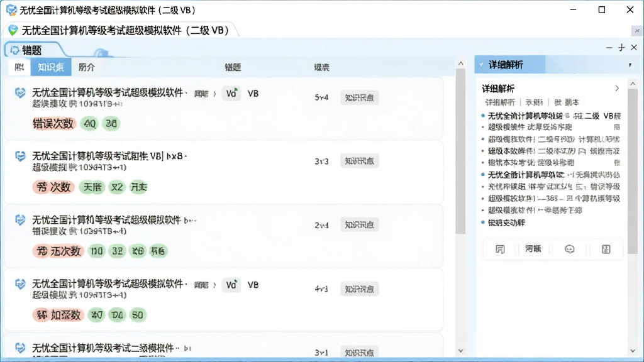644x362 pixels.
Task: Click the sixth bullet item starting with 无忧全
Action: coord(551,175)
